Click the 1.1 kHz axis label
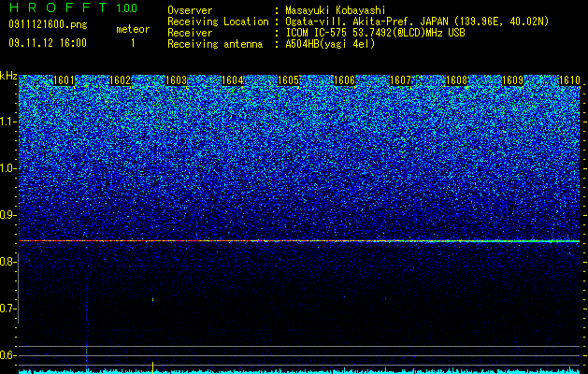 [8, 122]
